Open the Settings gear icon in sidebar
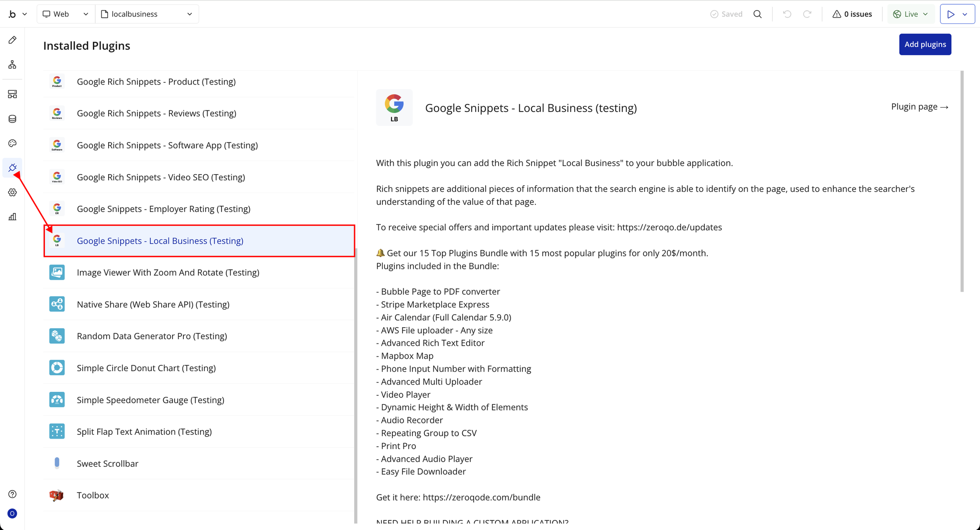Image resolution: width=980 pixels, height=530 pixels. point(12,192)
